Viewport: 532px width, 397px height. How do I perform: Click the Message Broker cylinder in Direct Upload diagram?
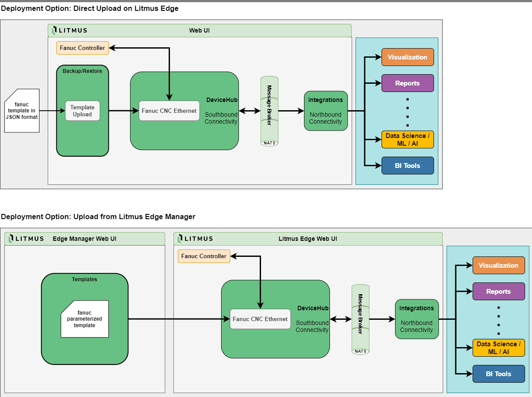(269, 111)
